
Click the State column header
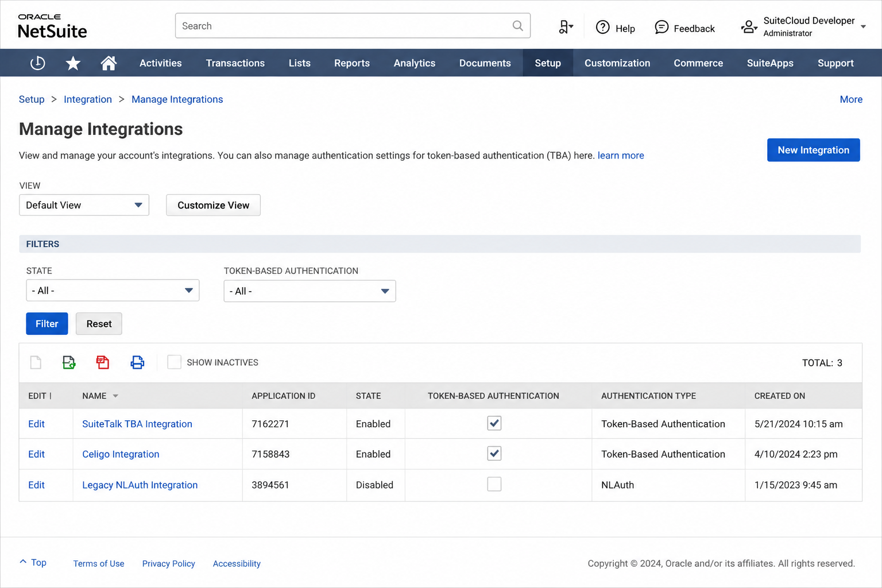[368, 396]
